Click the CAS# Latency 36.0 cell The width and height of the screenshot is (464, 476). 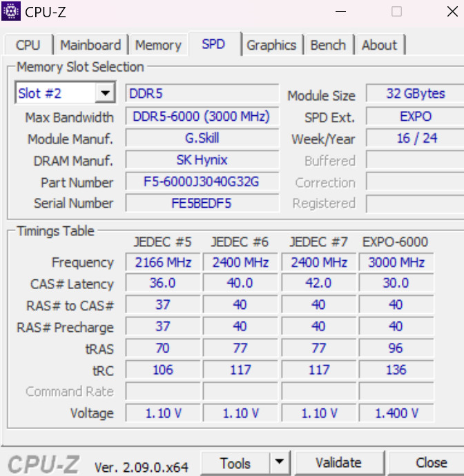[163, 283]
